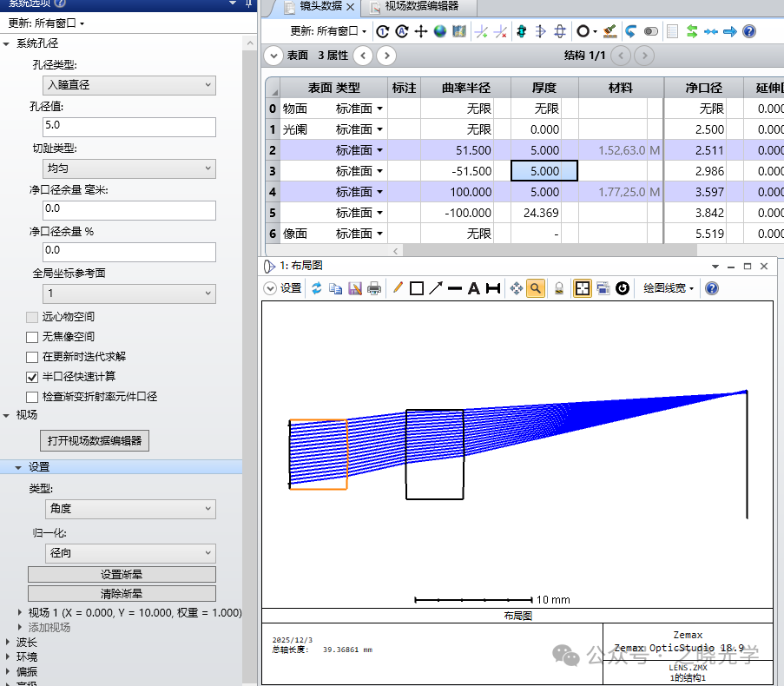Click the print icon in layout toolbar
Image resolution: width=784 pixels, height=686 pixels.
click(x=374, y=288)
